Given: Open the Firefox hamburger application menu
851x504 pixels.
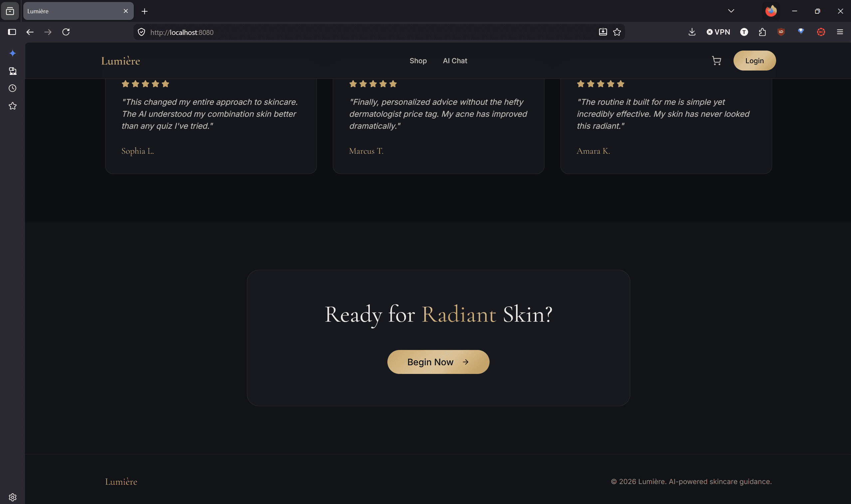Looking at the screenshot, I should pos(840,32).
